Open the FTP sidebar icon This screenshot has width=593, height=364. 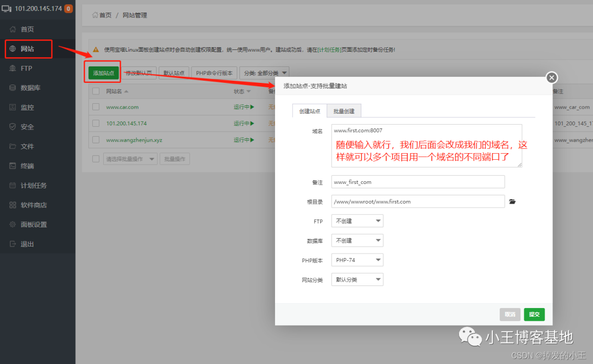13,68
